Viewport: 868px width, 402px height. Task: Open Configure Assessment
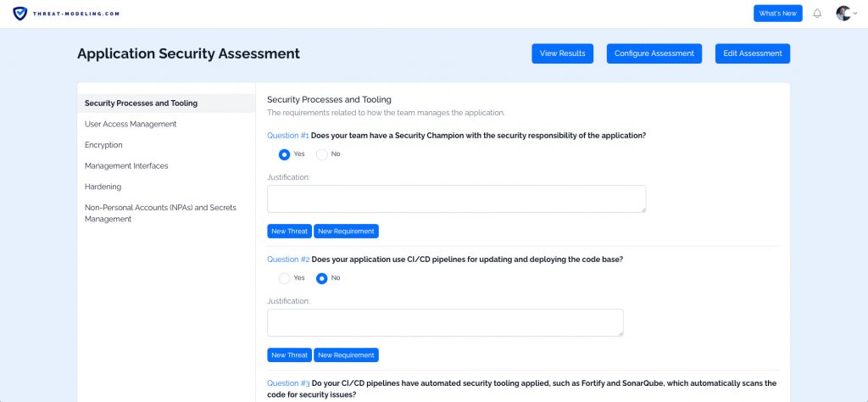pyautogui.click(x=654, y=53)
